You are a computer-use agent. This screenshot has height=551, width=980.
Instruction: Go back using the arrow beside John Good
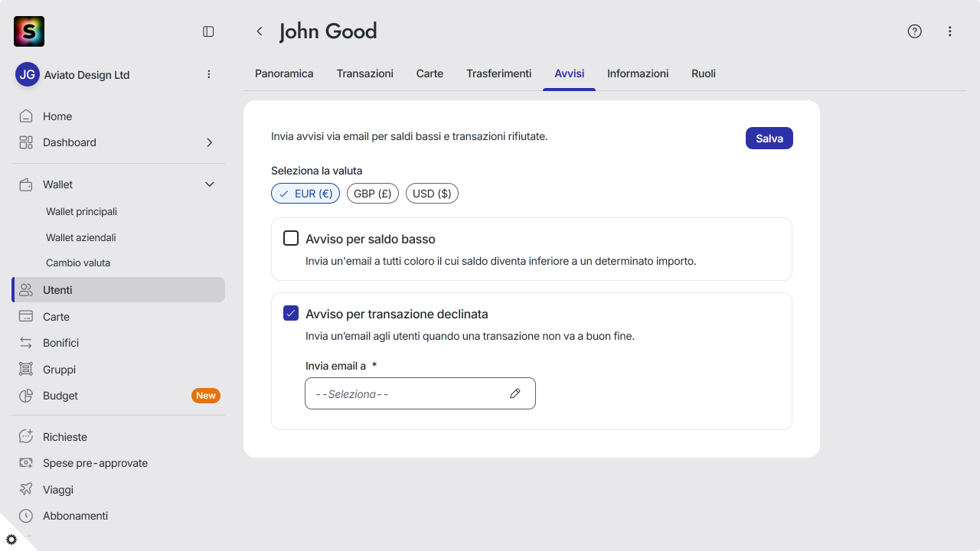coord(260,31)
